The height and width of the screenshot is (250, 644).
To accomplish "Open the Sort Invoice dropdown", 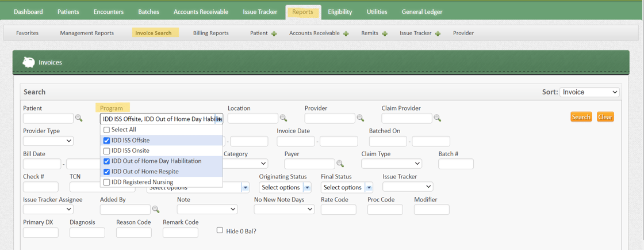I will click(589, 92).
